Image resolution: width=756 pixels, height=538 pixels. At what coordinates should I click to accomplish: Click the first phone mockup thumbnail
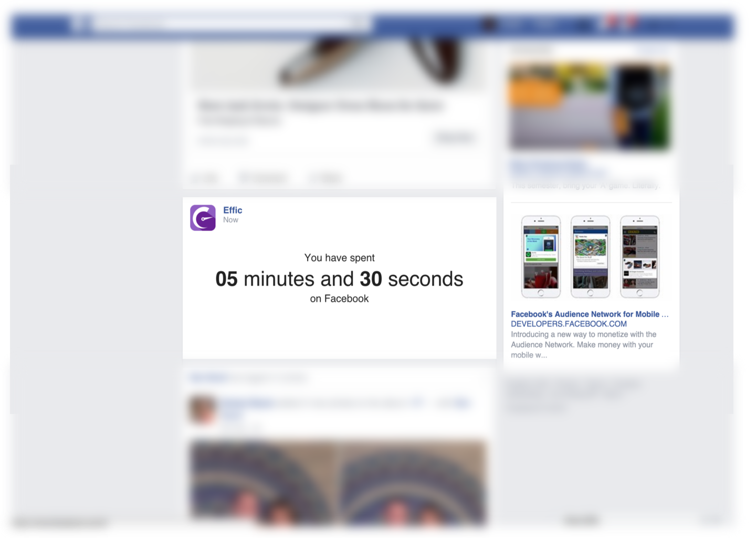[x=541, y=257]
